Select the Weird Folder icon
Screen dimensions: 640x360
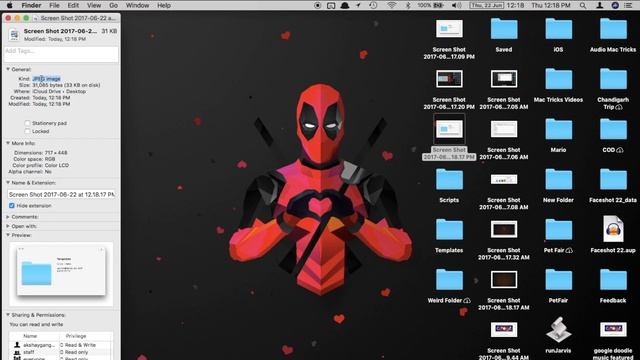point(449,280)
